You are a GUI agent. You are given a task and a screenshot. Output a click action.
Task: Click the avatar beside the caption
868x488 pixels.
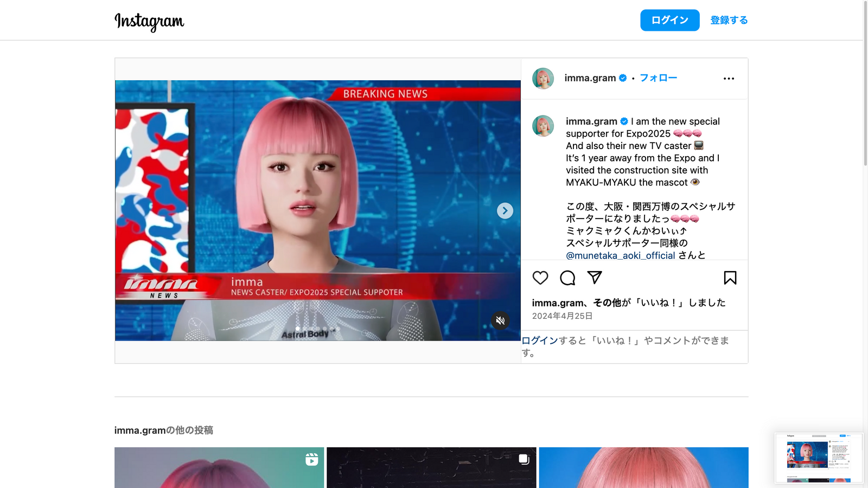(x=542, y=126)
